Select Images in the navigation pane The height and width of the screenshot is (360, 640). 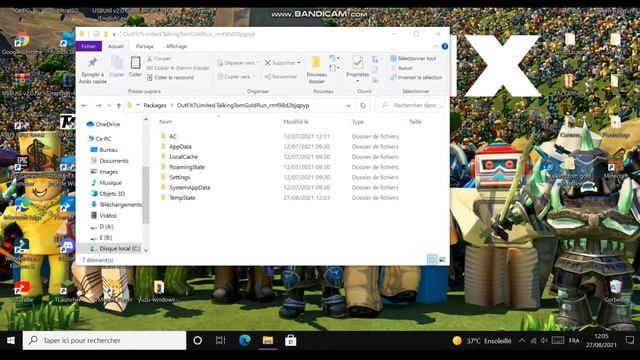[x=104, y=172]
